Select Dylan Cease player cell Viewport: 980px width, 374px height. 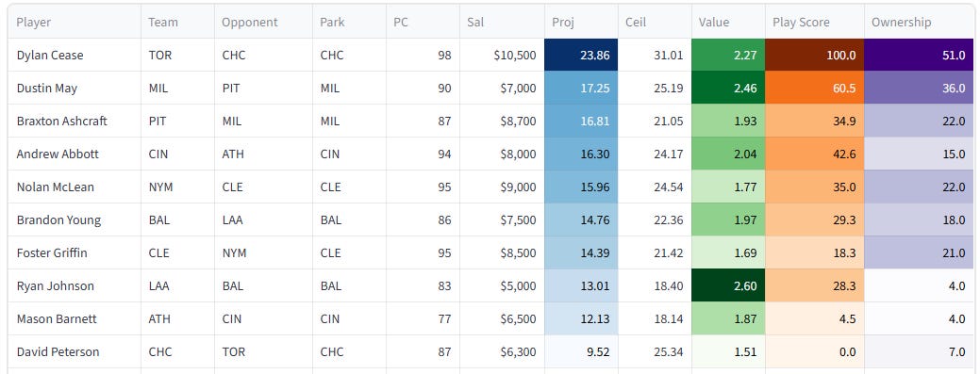point(75,55)
